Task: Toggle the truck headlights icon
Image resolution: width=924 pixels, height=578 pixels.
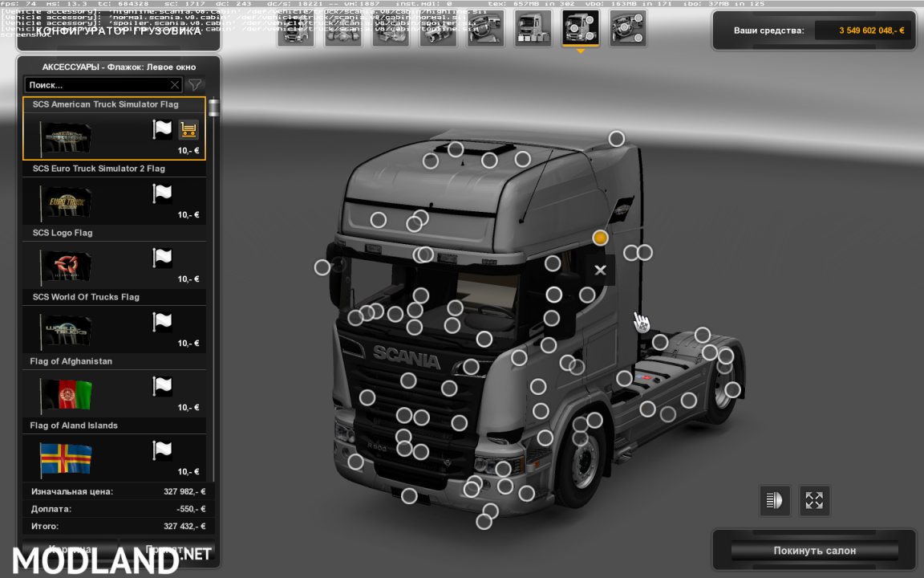Action: tap(774, 501)
